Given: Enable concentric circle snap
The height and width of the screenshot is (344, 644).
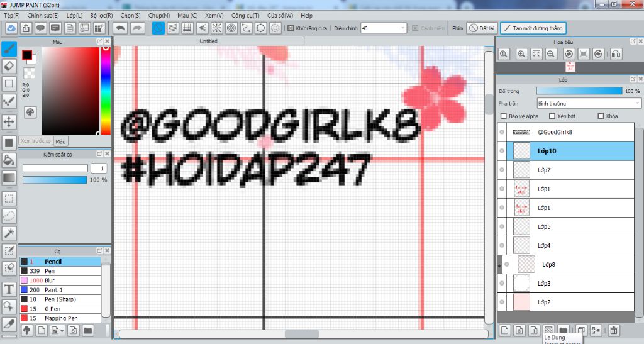Looking at the screenshot, I should 231,28.
